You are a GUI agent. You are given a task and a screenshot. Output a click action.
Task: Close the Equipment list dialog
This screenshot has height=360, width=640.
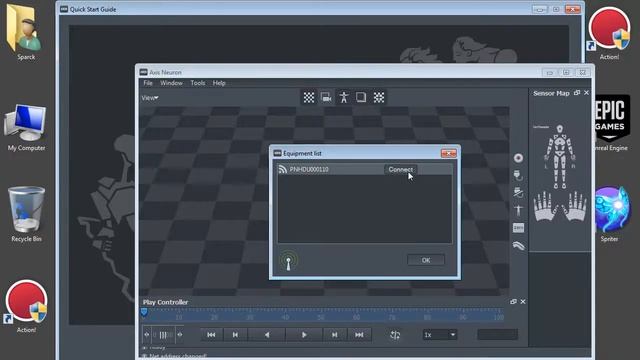[x=449, y=153]
